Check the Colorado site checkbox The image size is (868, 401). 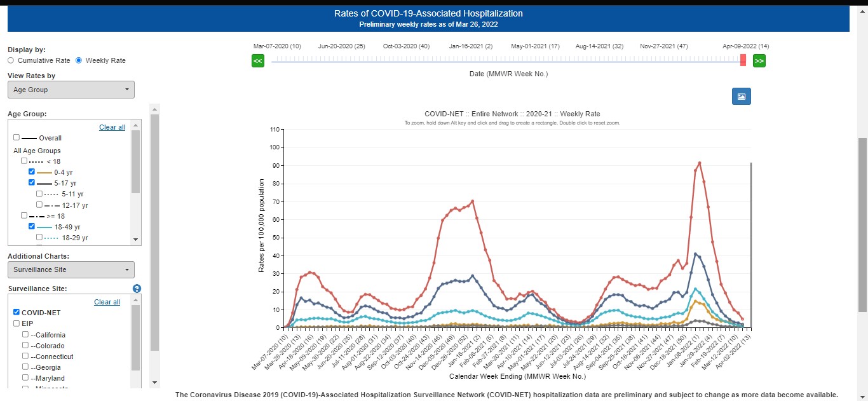pos(25,346)
